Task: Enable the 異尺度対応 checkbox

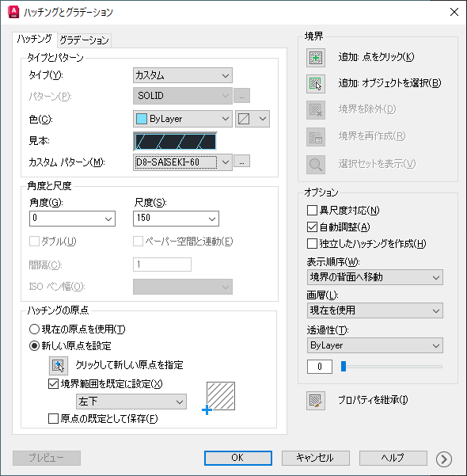Action: click(312, 210)
